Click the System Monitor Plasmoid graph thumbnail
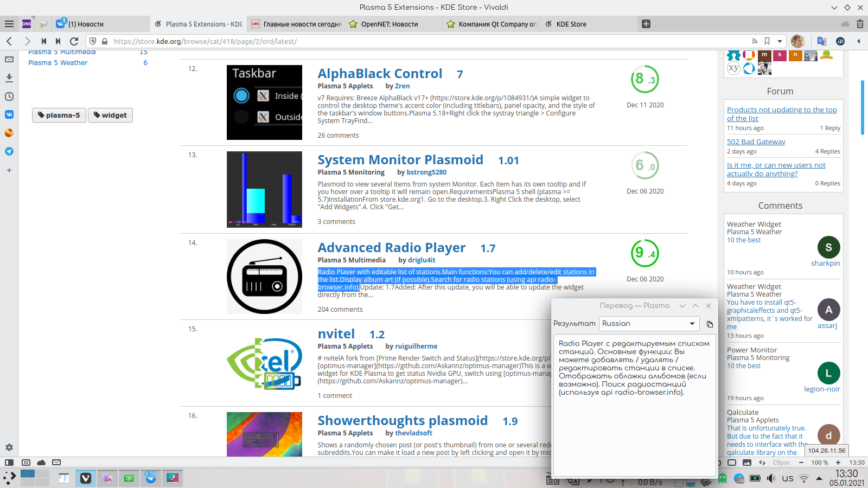 [264, 189]
